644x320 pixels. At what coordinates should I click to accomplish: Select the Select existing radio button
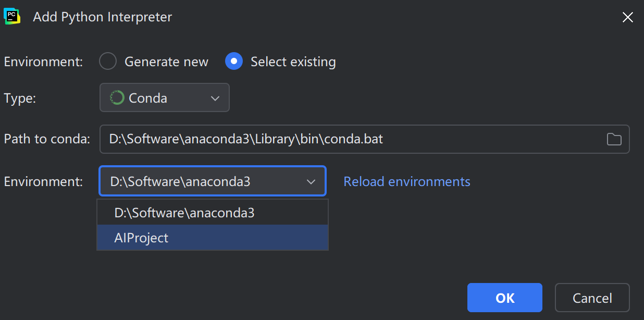coord(234,61)
